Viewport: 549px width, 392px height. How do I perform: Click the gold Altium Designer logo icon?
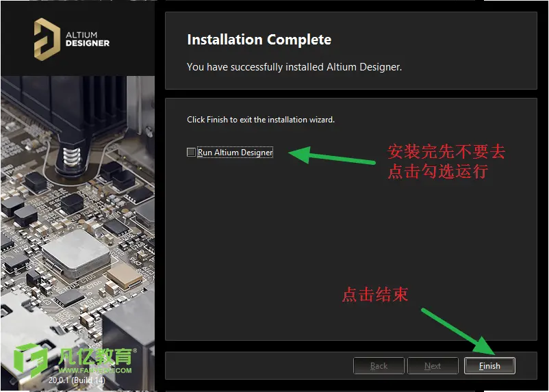47,39
